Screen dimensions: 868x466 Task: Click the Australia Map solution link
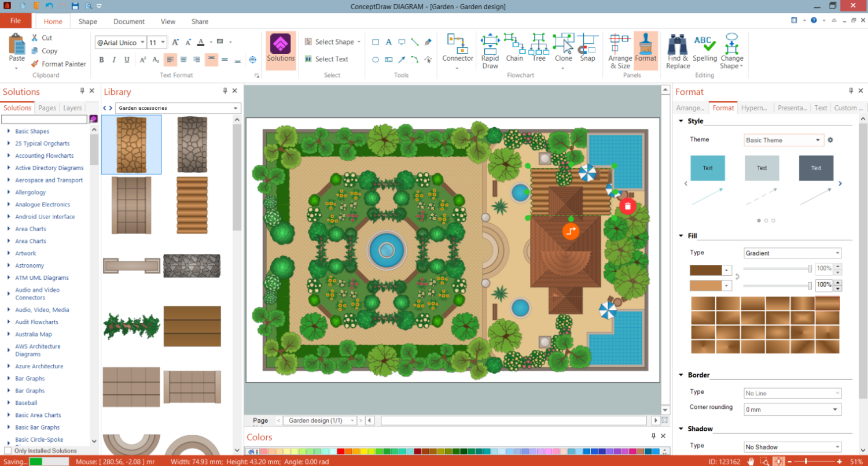pos(34,334)
